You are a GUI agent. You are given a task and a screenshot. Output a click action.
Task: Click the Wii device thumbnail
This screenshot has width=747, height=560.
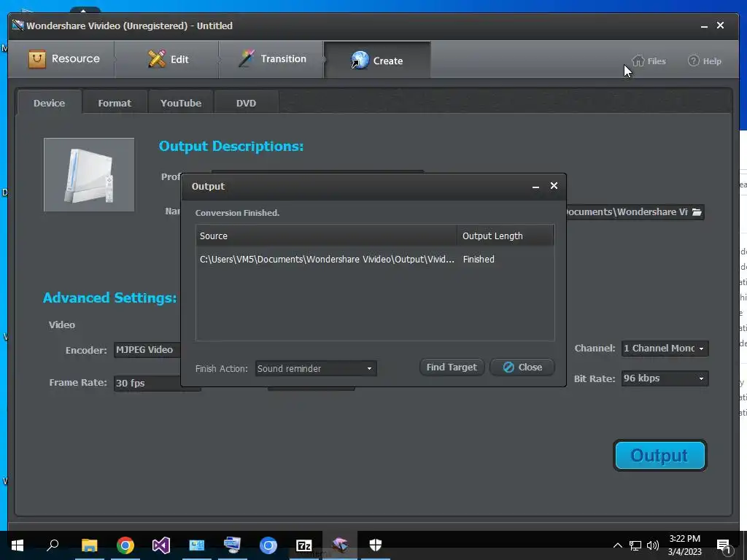tap(89, 175)
